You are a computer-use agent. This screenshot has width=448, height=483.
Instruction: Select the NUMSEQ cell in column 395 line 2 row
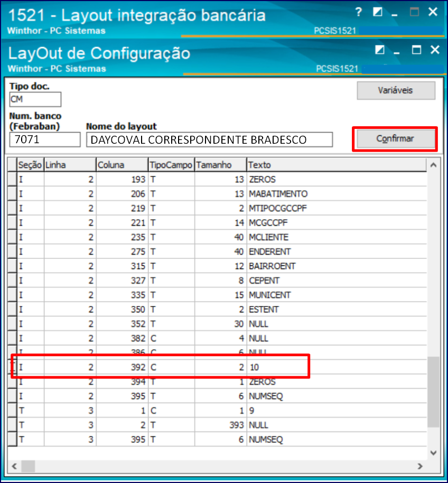click(x=337, y=396)
